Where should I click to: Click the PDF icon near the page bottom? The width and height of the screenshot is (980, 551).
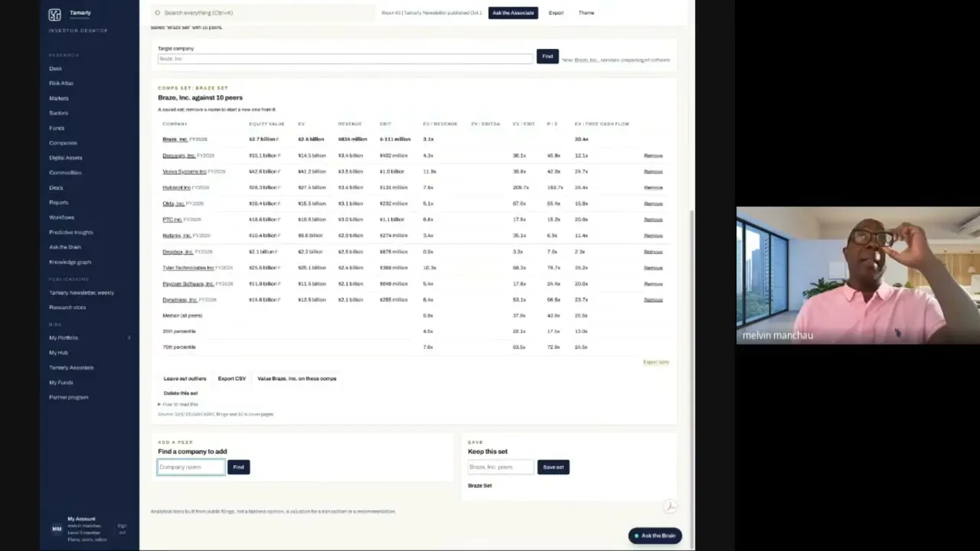tap(670, 506)
